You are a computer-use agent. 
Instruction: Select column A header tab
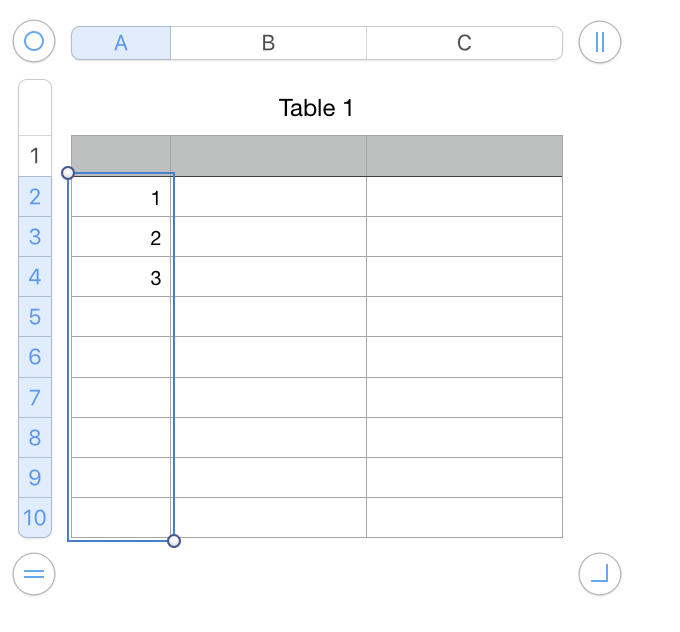point(121,43)
